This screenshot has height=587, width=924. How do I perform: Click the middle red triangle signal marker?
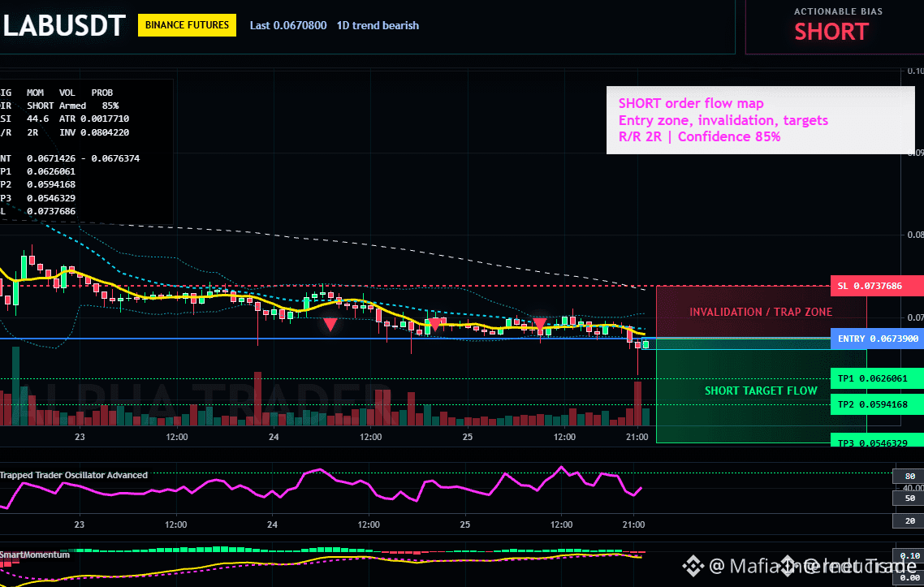435,324
